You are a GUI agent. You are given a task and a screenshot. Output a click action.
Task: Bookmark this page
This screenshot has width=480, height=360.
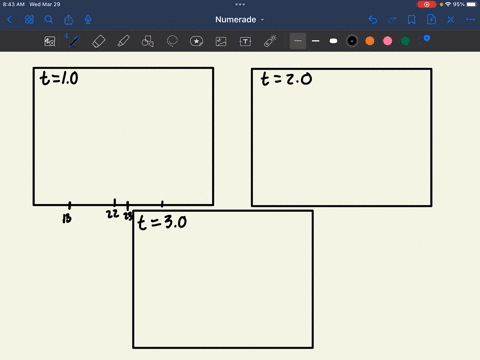(412, 20)
